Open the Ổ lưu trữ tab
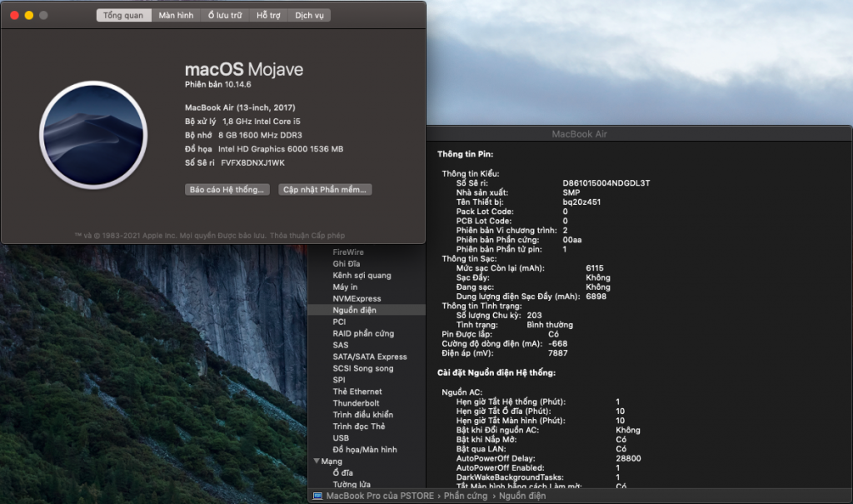Viewport: 853px width, 504px height. [x=225, y=15]
